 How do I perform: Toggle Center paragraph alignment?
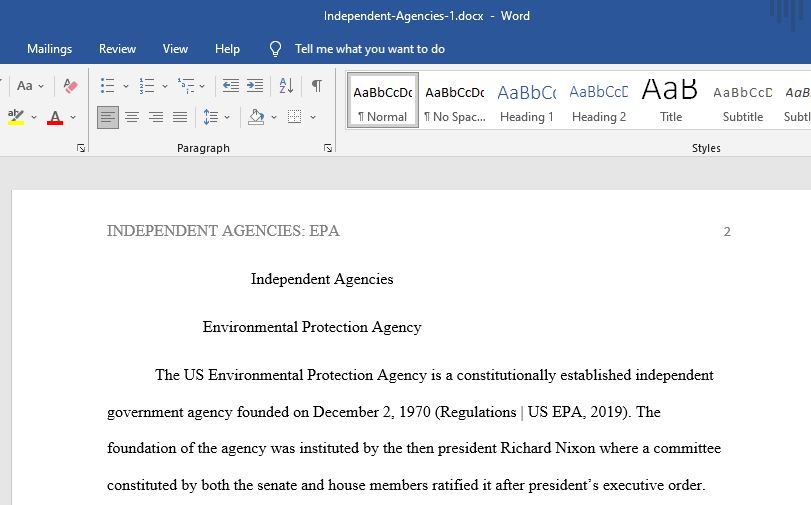[x=132, y=117]
